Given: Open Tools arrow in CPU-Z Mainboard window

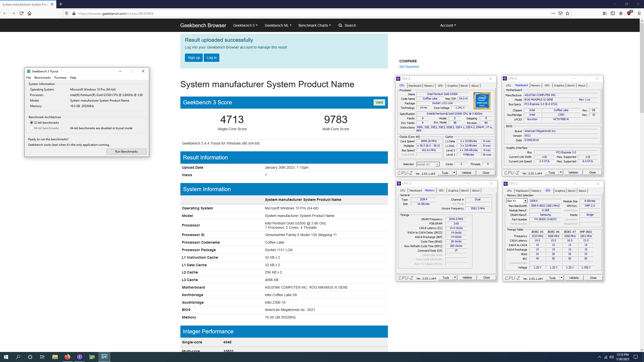Looking at the screenshot, I should [561, 172].
